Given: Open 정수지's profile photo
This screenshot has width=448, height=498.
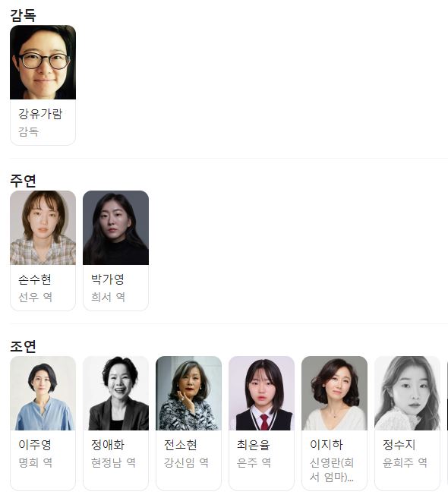Looking at the screenshot, I should coord(407,393).
